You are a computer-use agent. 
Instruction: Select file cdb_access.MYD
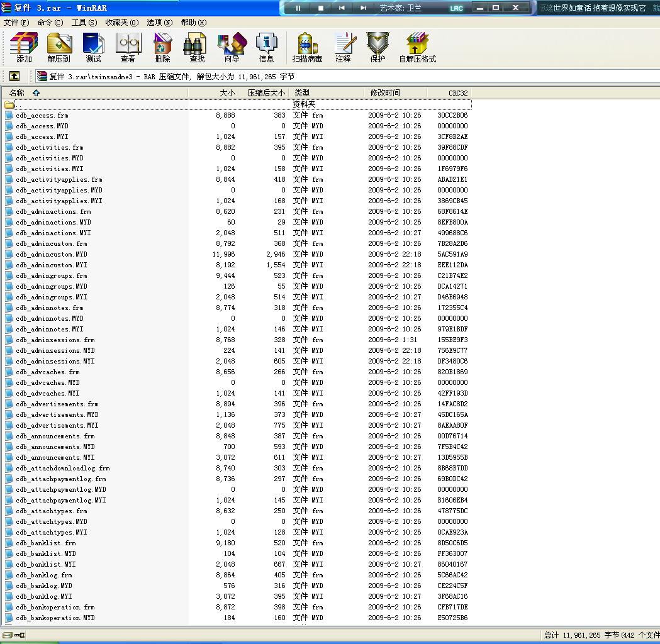coord(42,126)
